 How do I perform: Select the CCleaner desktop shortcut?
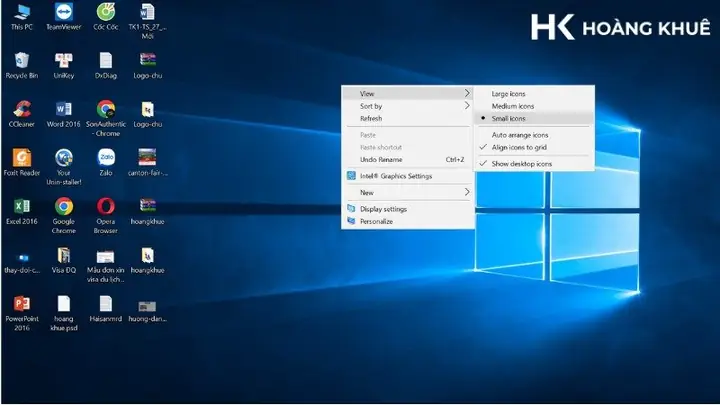click(22, 114)
